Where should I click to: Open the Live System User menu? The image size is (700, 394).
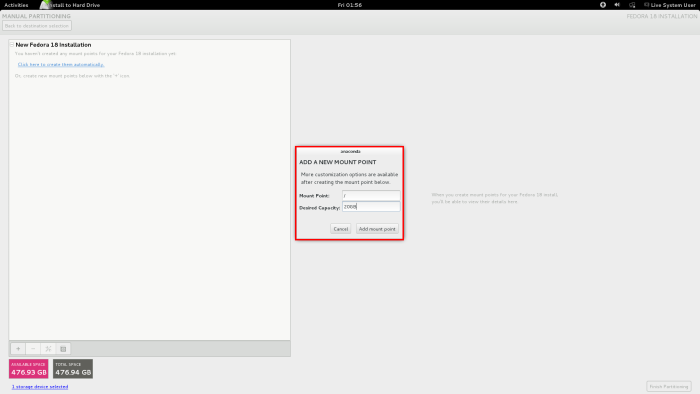(x=670, y=5)
